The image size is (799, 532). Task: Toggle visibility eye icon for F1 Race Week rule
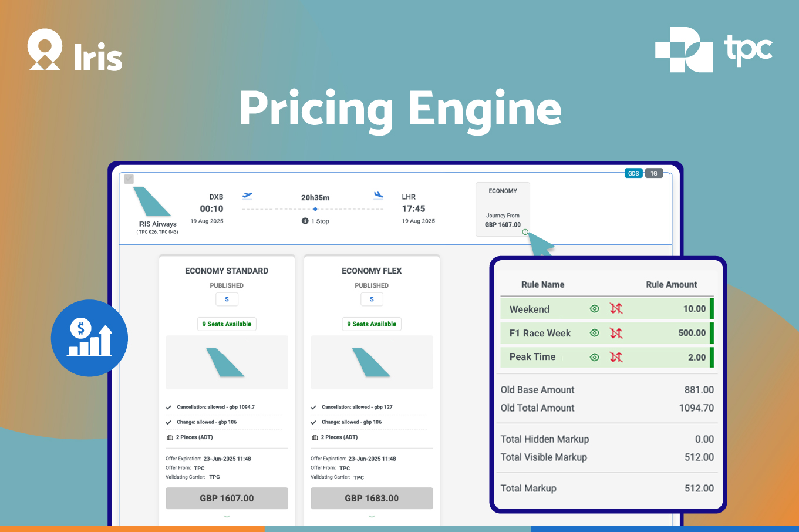pos(595,333)
